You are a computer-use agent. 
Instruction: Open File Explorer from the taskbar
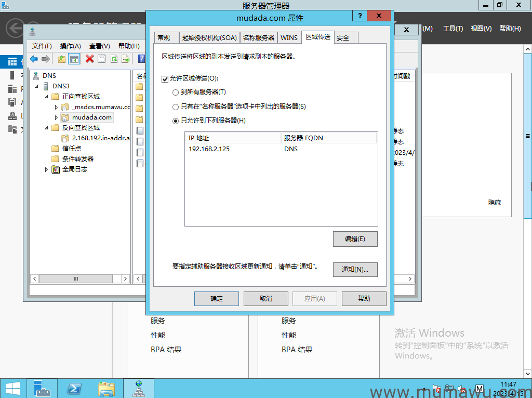(x=107, y=388)
